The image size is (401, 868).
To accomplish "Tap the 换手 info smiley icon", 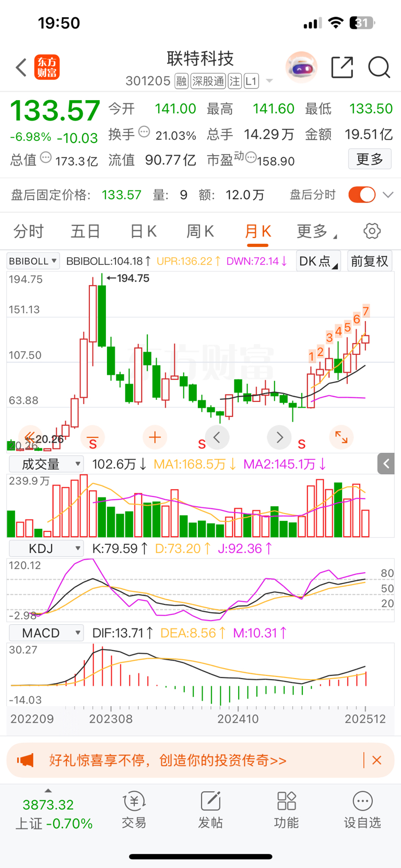I will point(144,132).
